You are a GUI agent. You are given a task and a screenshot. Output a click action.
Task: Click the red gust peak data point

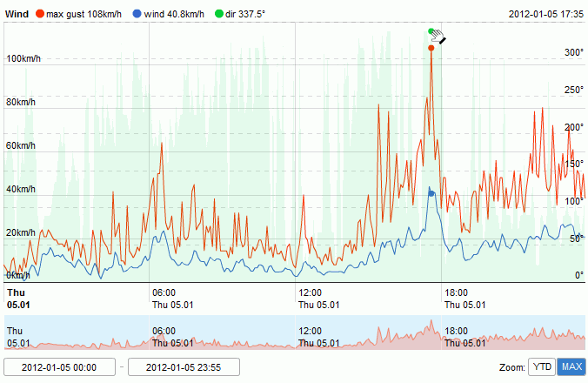[x=431, y=48]
